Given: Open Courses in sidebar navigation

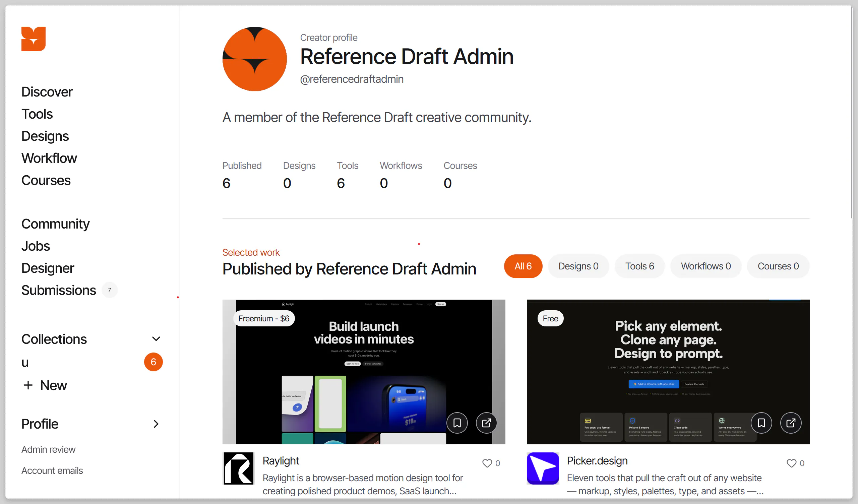Looking at the screenshot, I should [46, 181].
